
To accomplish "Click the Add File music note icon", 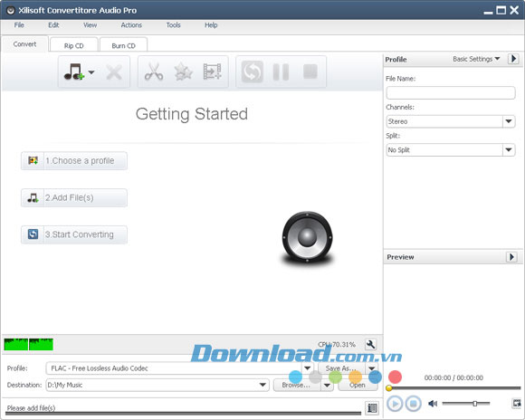I will [x=74, y=72].
